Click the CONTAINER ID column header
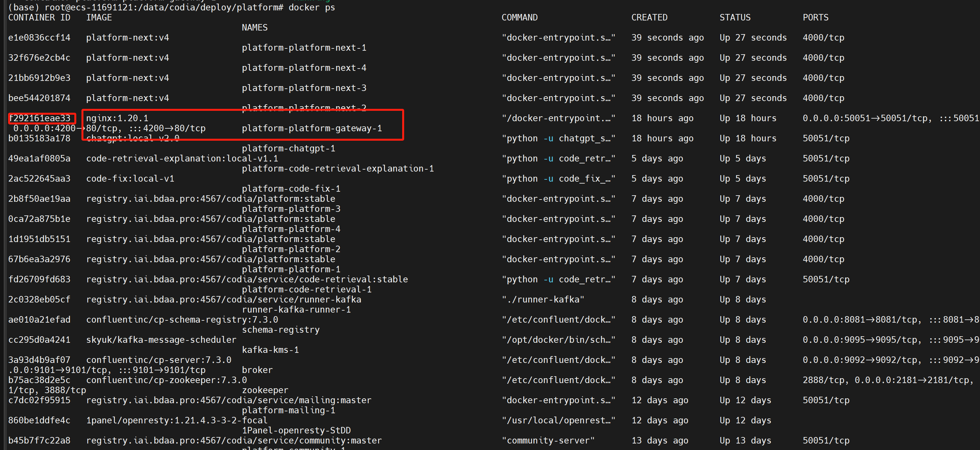 39,18
